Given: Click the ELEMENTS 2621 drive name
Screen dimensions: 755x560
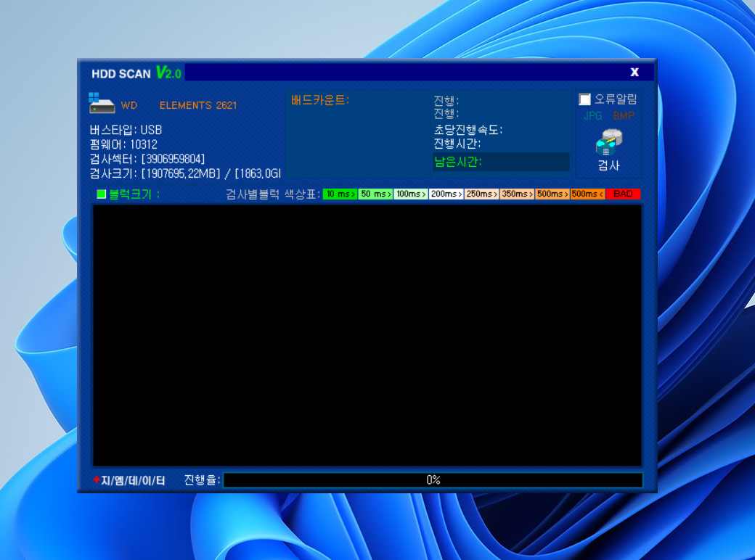Looking at the screenshot, I should (x=198, y=105).
